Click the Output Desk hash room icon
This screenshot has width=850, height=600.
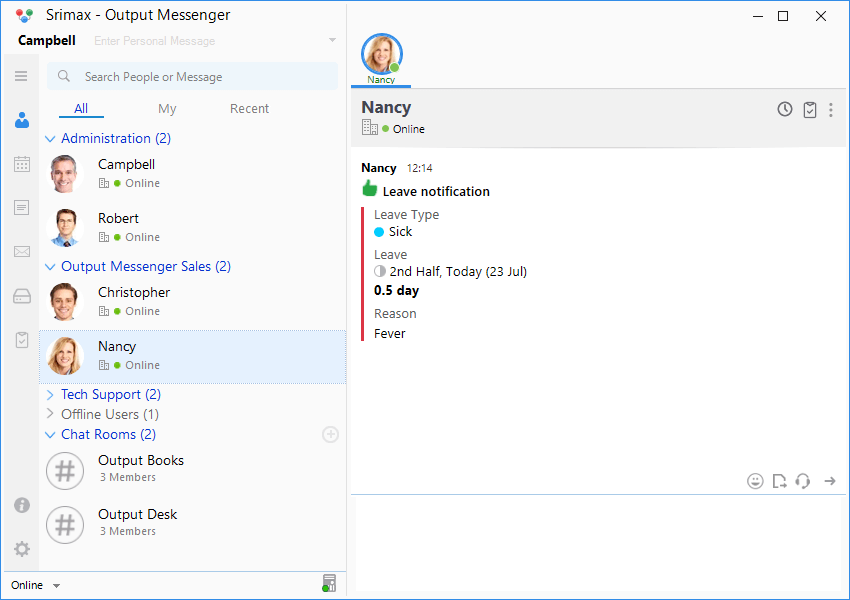[x=65, y=525]
